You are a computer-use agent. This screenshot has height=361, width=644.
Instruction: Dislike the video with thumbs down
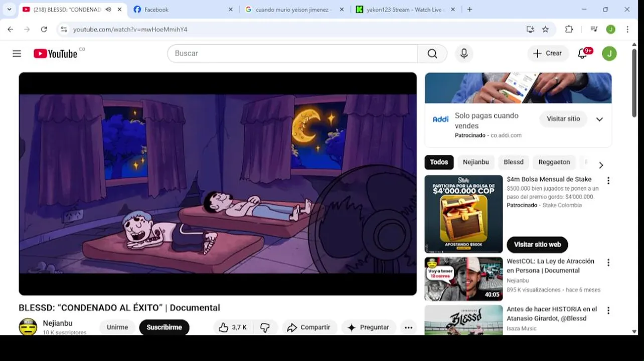[265, 327]
